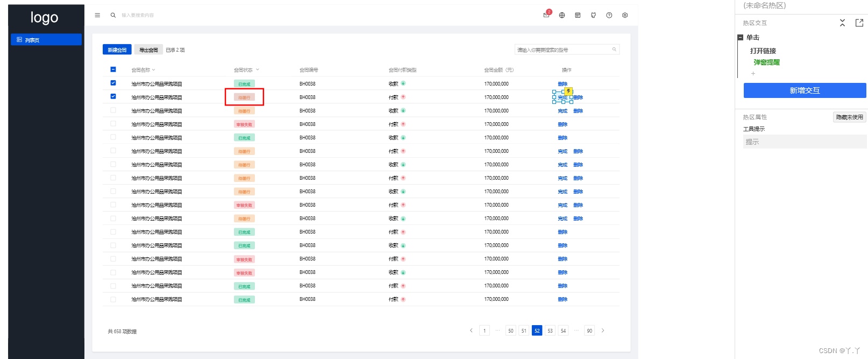Click the 合同编号 column header

[309, 70]
